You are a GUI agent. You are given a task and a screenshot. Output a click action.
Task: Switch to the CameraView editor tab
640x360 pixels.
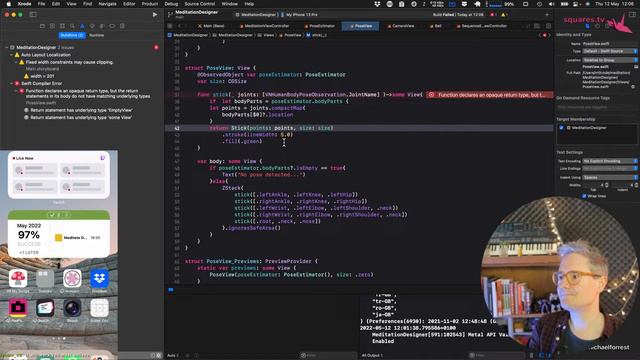(401, 26)
